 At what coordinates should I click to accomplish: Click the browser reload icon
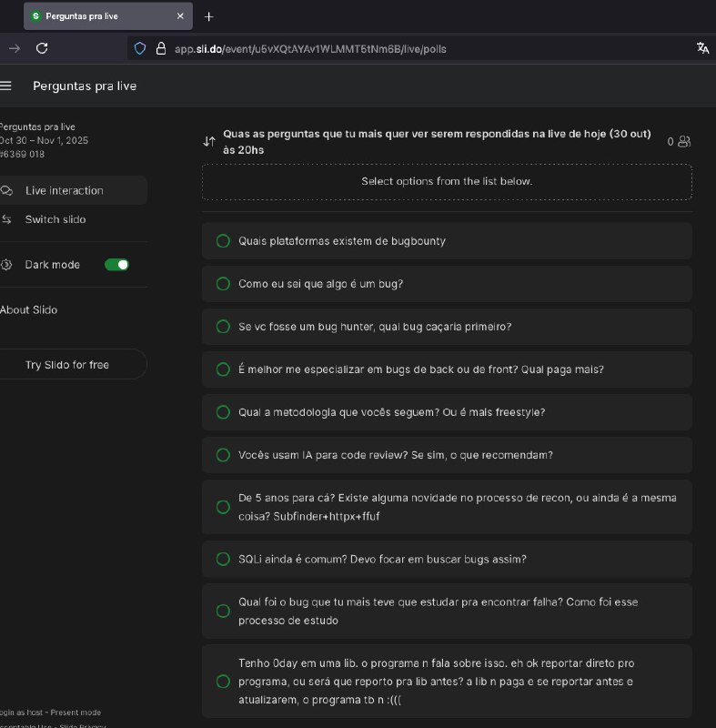[x=42, y=48]
